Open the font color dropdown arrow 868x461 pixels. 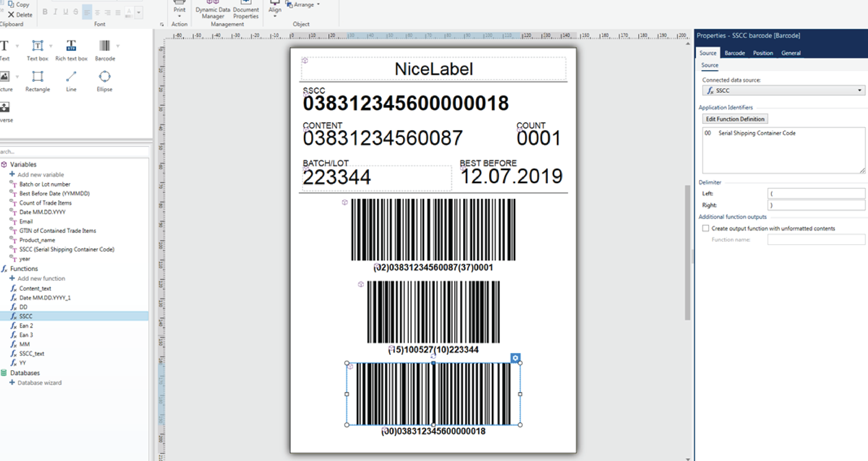coord(139,13)
